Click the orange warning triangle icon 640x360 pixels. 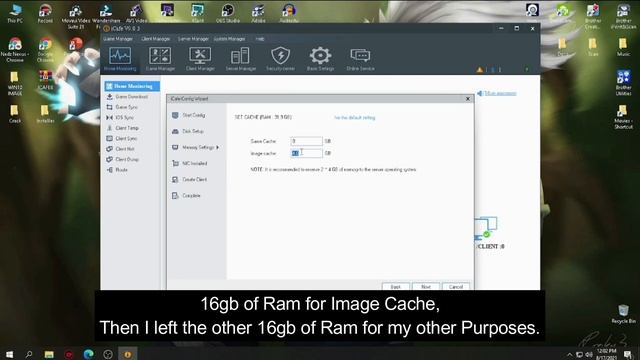pyautogui.click(x=480, y=70)
